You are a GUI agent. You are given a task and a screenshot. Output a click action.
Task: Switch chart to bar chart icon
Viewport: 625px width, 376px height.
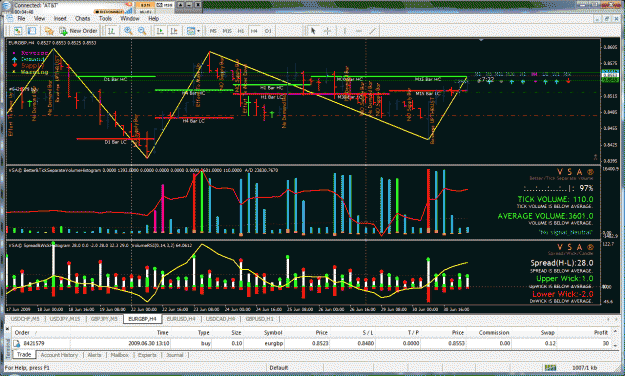click(112, 31)
